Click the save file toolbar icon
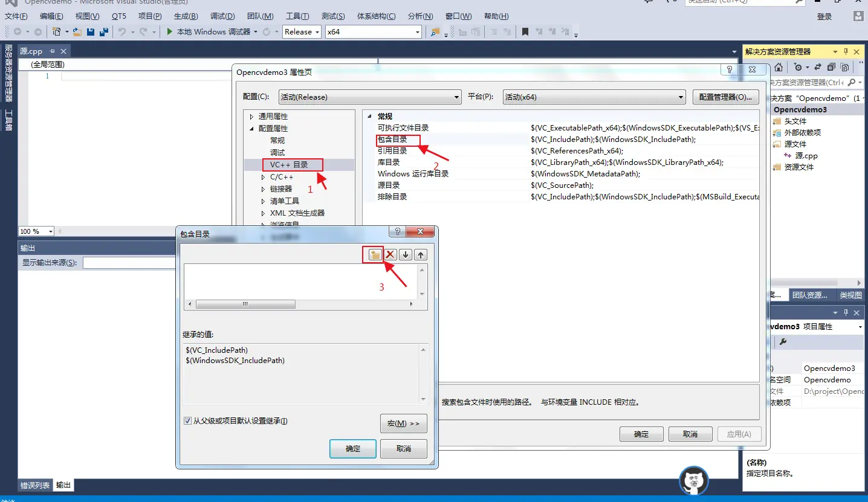The height and width of the screenshot is (502, 868). pos(91,31)
